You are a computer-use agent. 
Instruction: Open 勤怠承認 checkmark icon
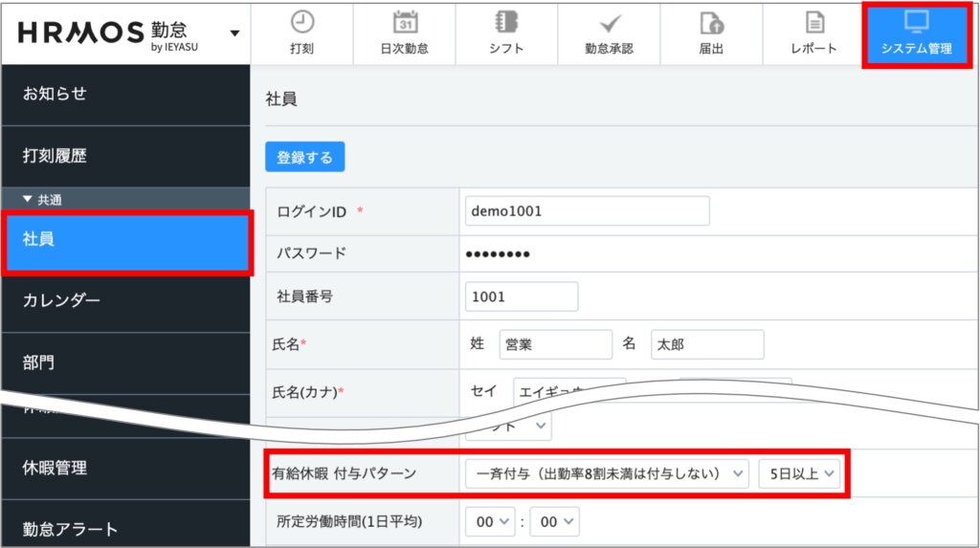(x=609, y=23)
